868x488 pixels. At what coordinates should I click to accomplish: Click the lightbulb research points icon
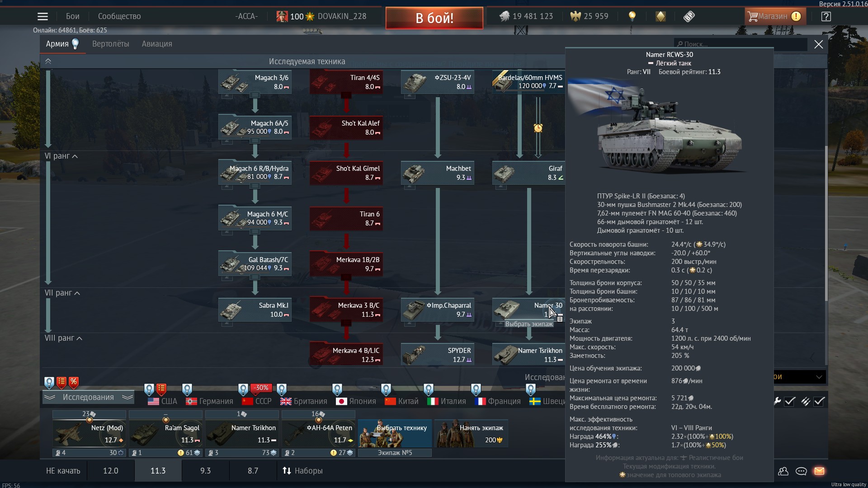point(632,17)
